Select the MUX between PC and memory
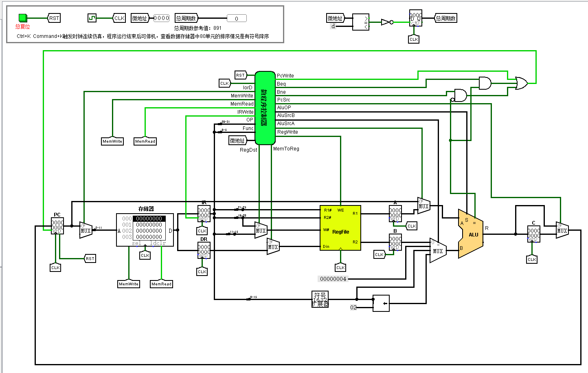The image size is (588, 373). coord(86,230)
